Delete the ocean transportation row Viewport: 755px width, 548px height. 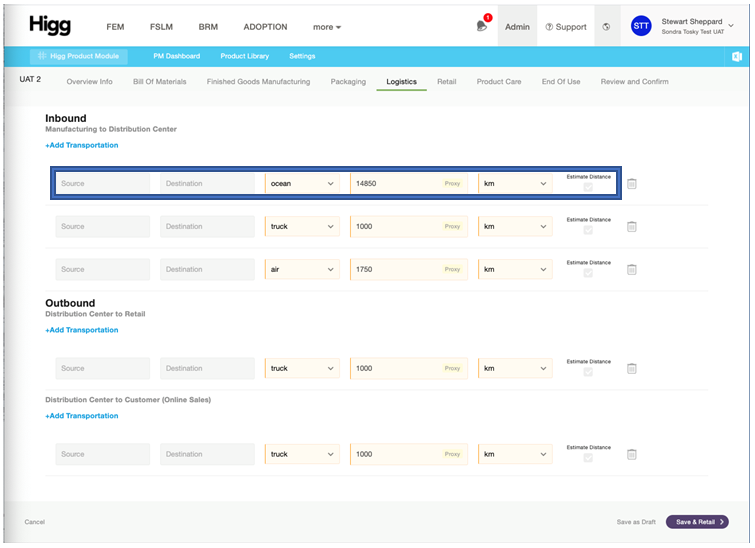(632, 183)
